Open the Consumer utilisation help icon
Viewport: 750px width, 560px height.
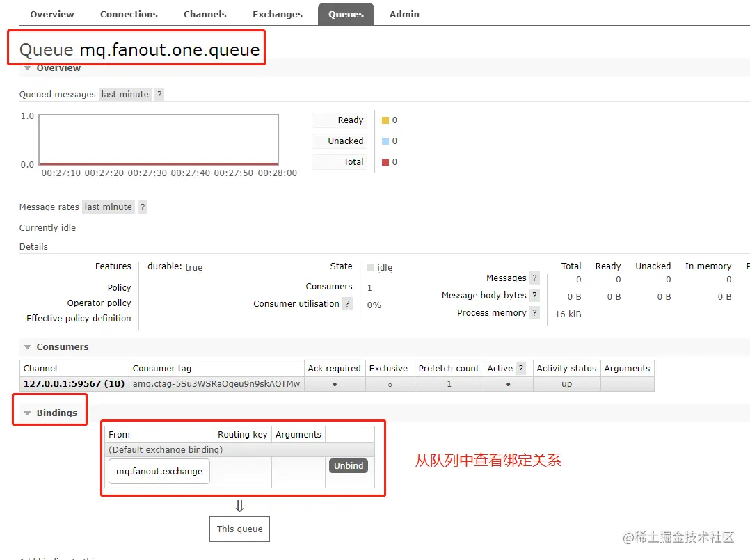click(x=347, y=303)
